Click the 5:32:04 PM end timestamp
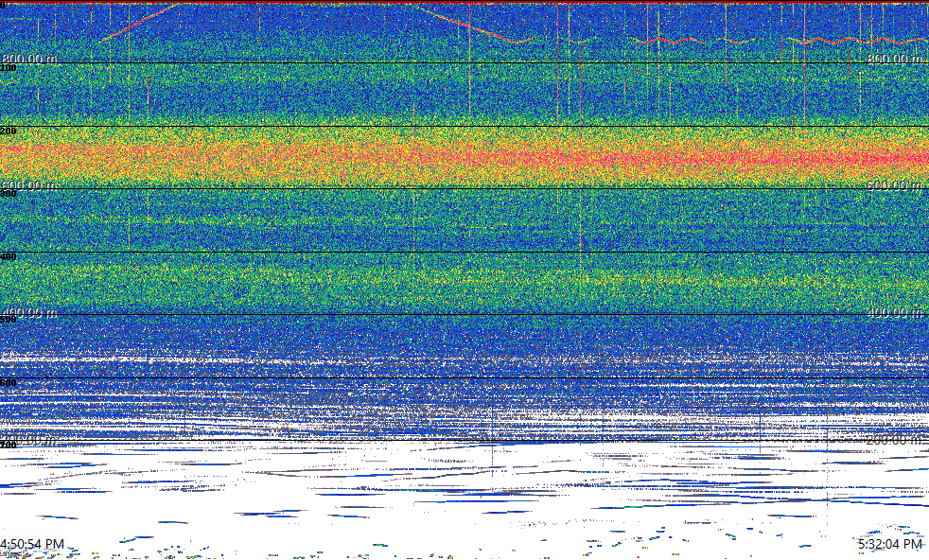This screenshot has height=560, width=929. coord(890,544)
